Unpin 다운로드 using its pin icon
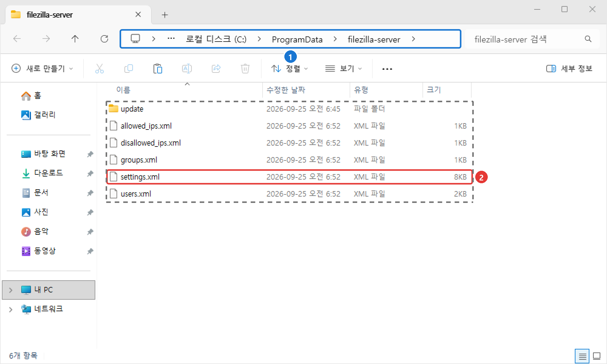Screen dimensions: 607x364 [90, 174]
